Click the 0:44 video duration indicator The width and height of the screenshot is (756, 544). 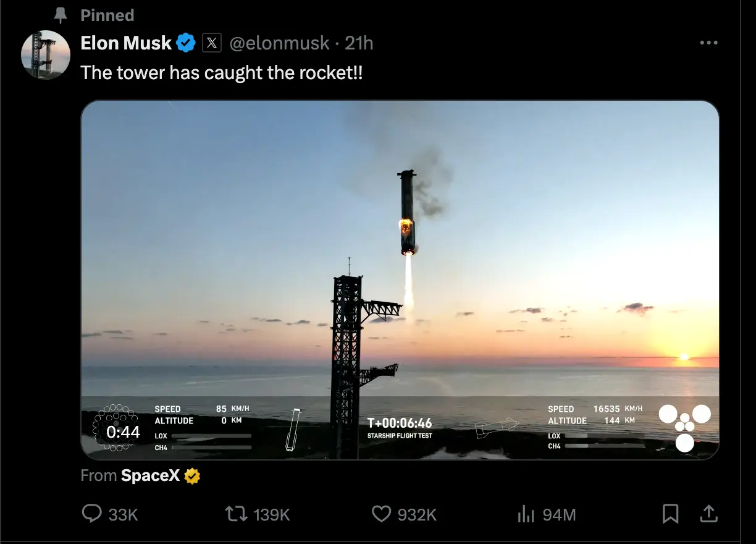coord(122,432)
